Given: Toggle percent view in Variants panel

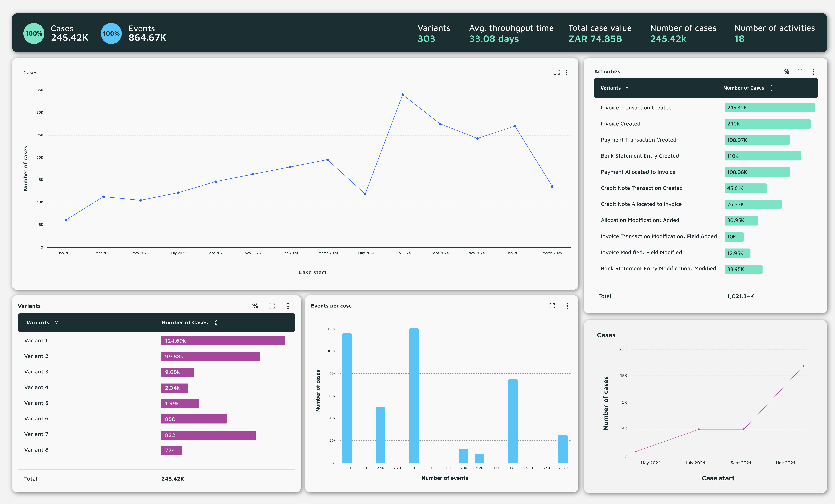Looking at the screenshot, I should coord(255,306).
